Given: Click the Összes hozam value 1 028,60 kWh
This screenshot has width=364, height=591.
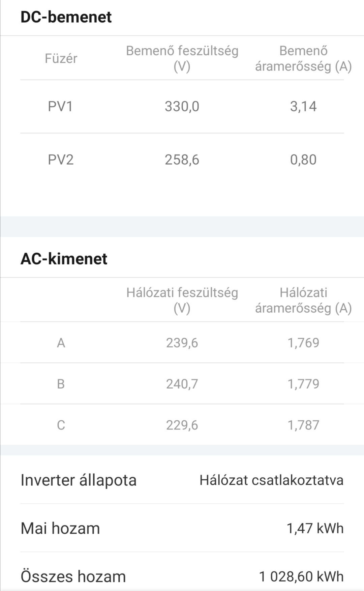Looking at the screenshot, I should pos(301,576).
